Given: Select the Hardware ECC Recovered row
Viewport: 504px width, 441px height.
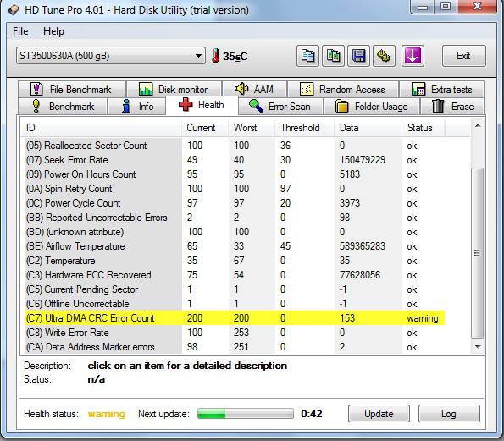Looking at the screenshot, I should tap(235, 275).
